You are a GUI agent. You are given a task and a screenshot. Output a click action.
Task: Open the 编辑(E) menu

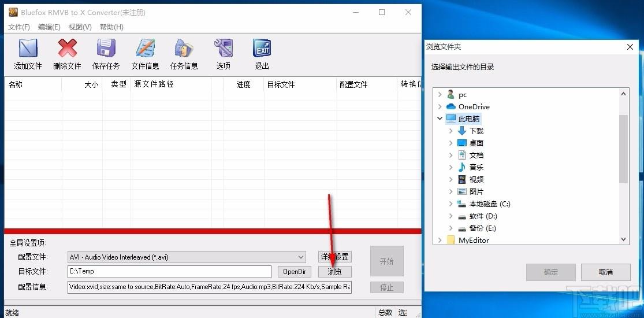(49, 27)
